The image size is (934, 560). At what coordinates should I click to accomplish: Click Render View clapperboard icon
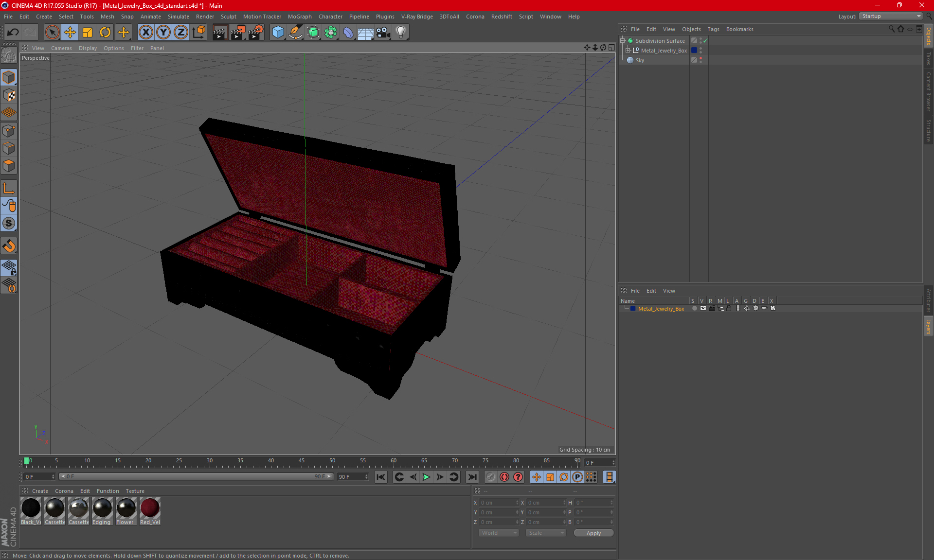click(220, 33)
